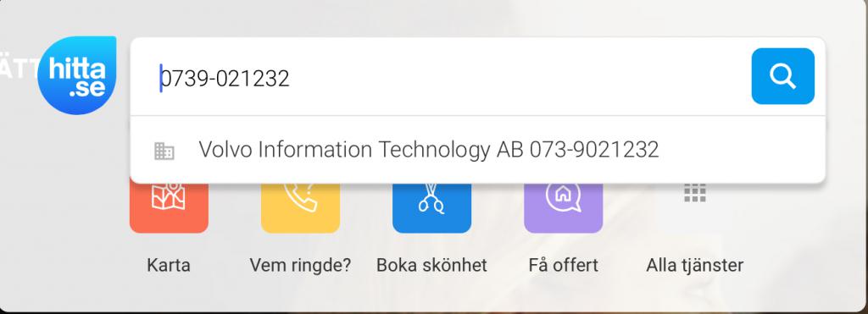Select the Alla tjänster text label
Image resolution: width=868 pixels, height=314 pixels.
click(x=695, y=266)
